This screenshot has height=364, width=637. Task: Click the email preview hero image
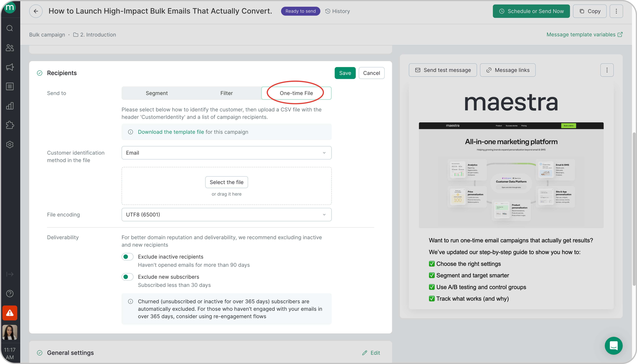click(x=511, y=175)
